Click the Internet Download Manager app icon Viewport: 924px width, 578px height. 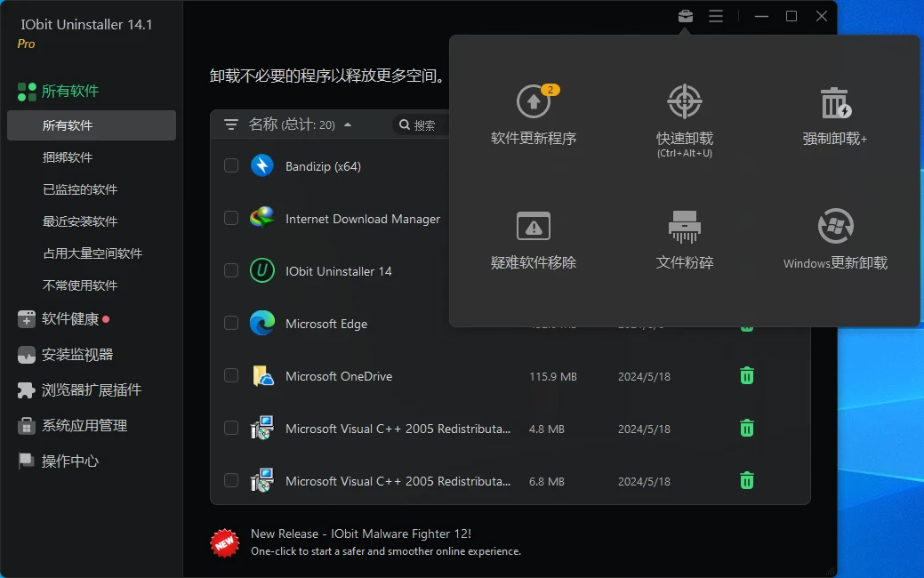[262, 218]
